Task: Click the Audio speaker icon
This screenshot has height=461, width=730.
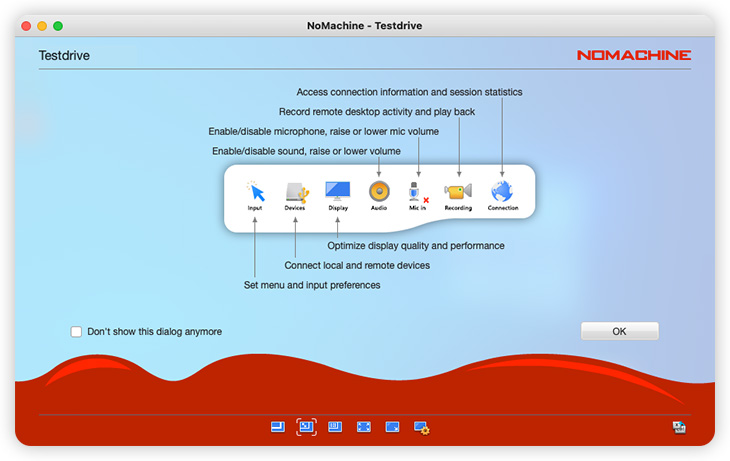Action: coord(379,193)
